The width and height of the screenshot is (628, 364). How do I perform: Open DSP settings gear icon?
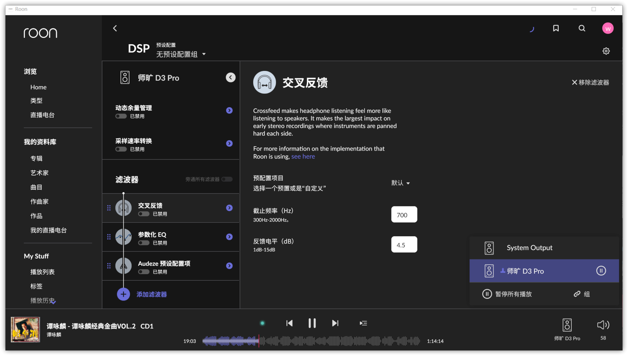[x=606, y=51]
